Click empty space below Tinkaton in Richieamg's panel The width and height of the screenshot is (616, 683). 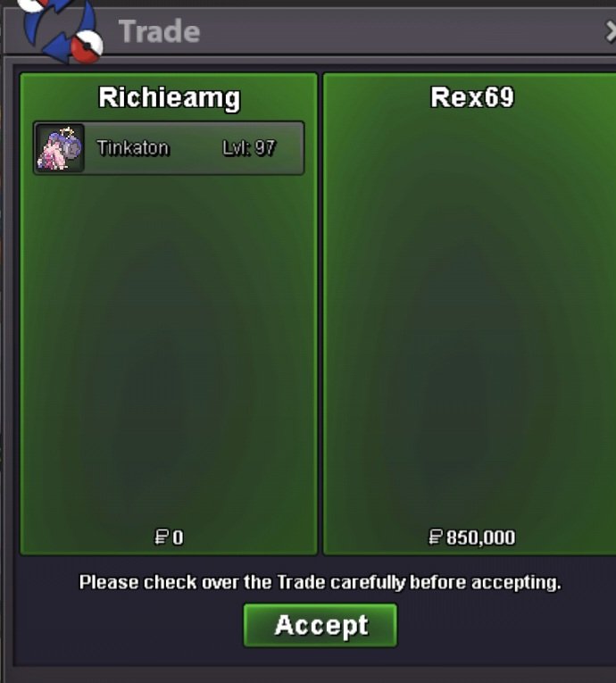169,348
